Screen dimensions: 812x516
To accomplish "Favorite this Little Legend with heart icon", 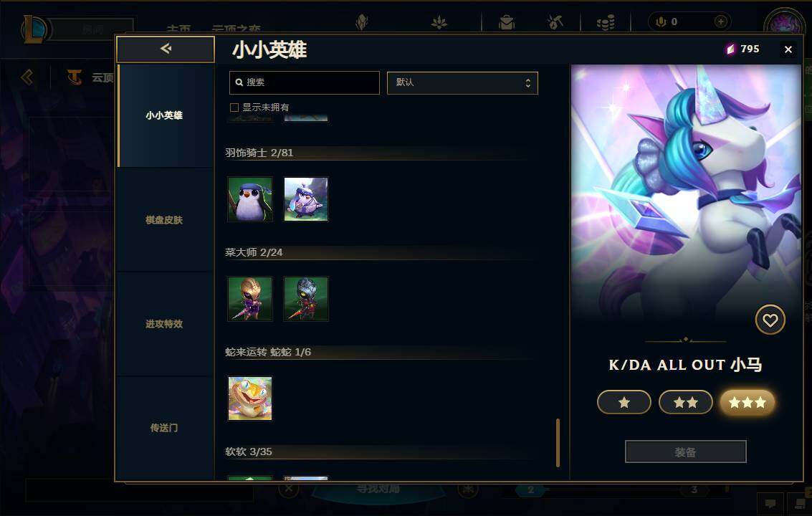I will click(770, 320).
